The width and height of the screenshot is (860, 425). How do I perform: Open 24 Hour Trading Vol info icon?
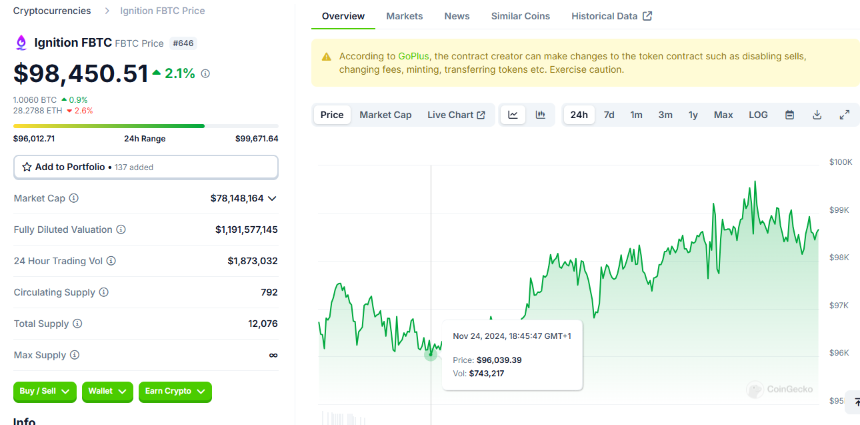tap(111, 261)
